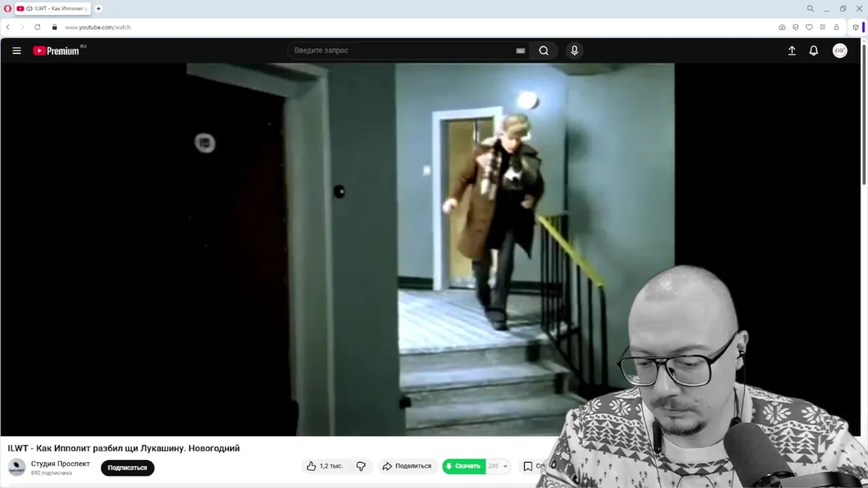Click the site security padlock icon
This screenshot has width=868, height=488.
click(x=55, y=27)
